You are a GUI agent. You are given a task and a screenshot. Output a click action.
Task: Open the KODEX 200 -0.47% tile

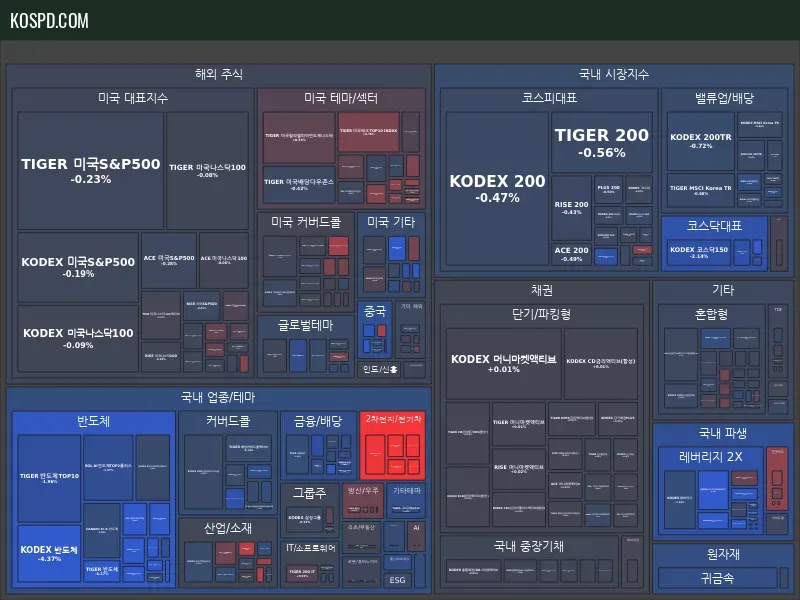coord(497,188)
